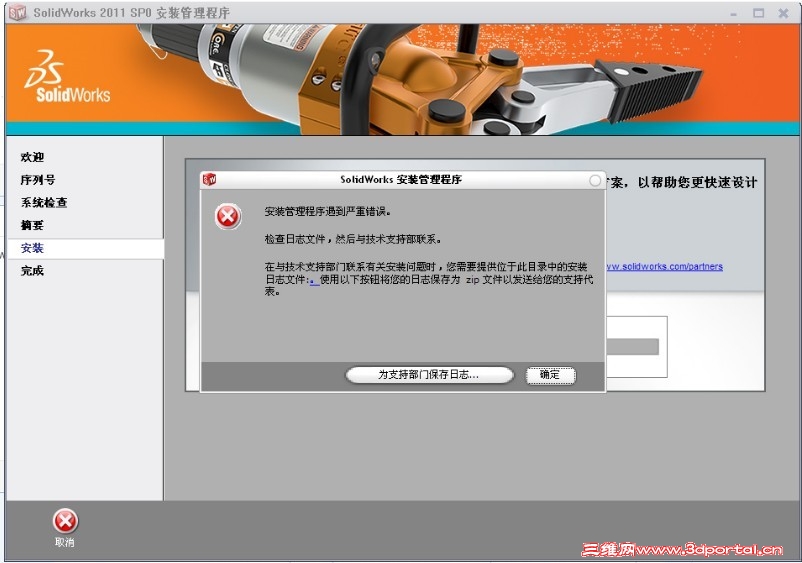Click 为支持部门保存日志 button
802x563 pixels.
coord(429,375)
